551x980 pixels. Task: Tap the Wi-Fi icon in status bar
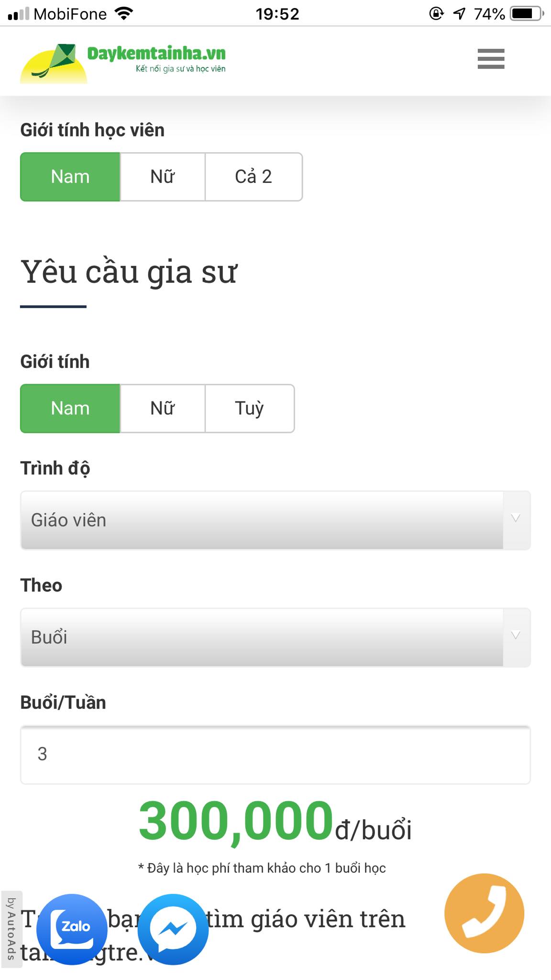click(124, 13)
